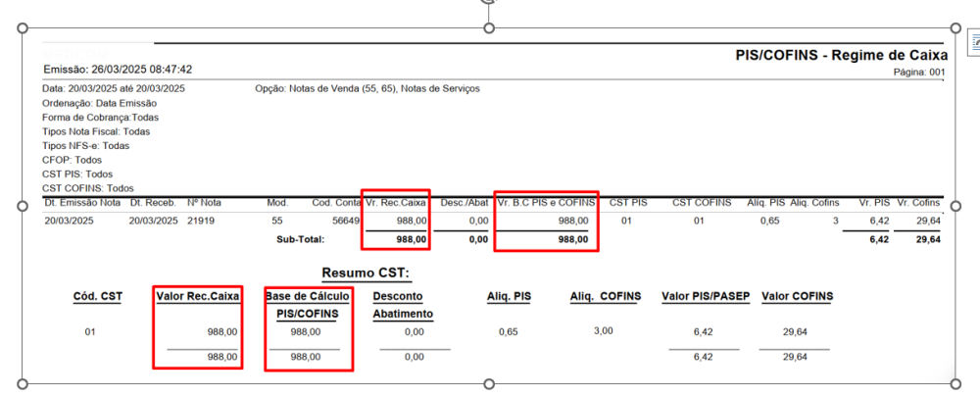980x397 pixels.
Task: Click the Base de Cálculo summary header
Action: point(308,295)
